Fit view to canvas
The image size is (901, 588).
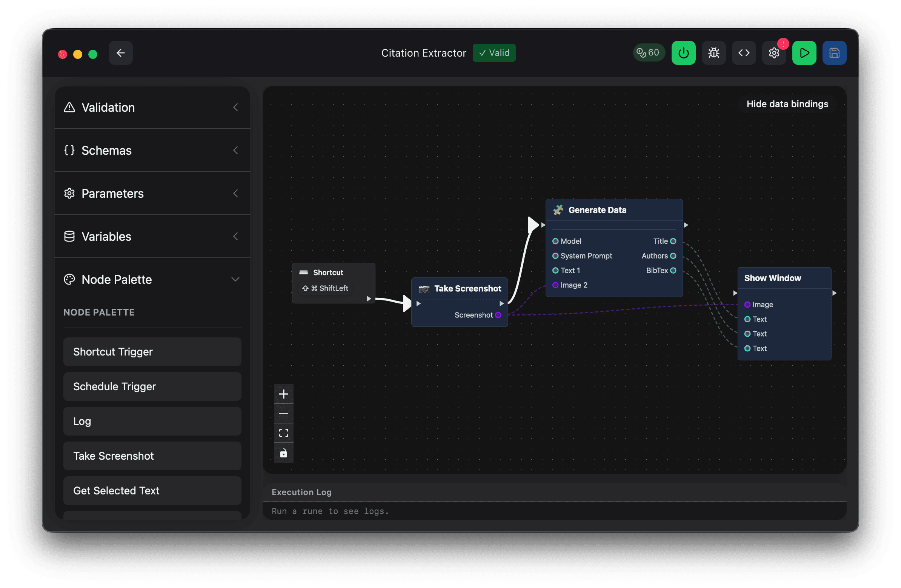click(x=284, y=433)
